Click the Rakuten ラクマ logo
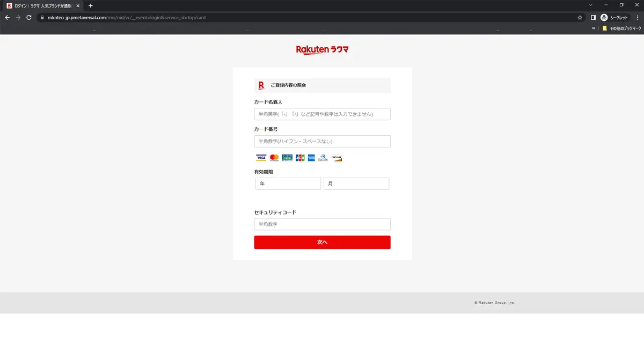The height and width of the screenshot is (338, 644). [x=322, y=49]
